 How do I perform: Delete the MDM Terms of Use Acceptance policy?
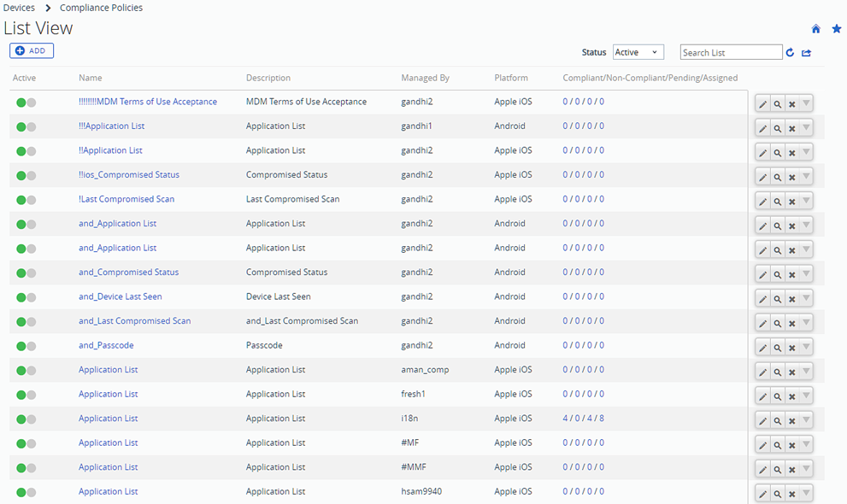point(792,103)
